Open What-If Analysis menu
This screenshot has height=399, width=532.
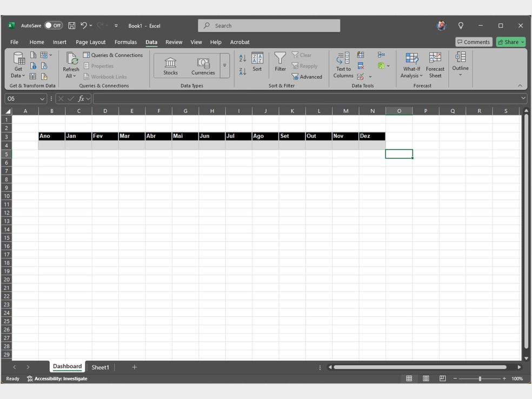coord(411,66)
